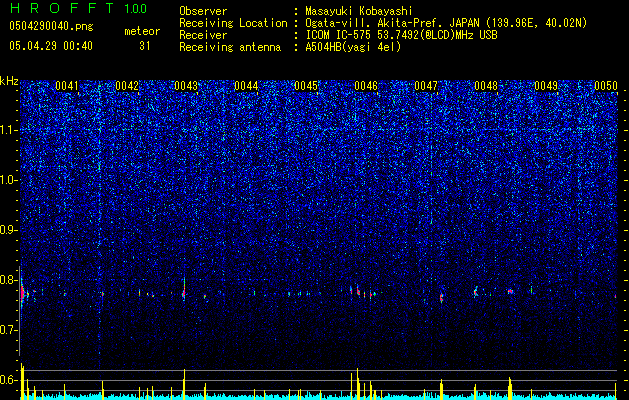Click the tallest yellow intensity spike below 0046
The height and width of the screenshot is (400, 629).
(357, 383)
